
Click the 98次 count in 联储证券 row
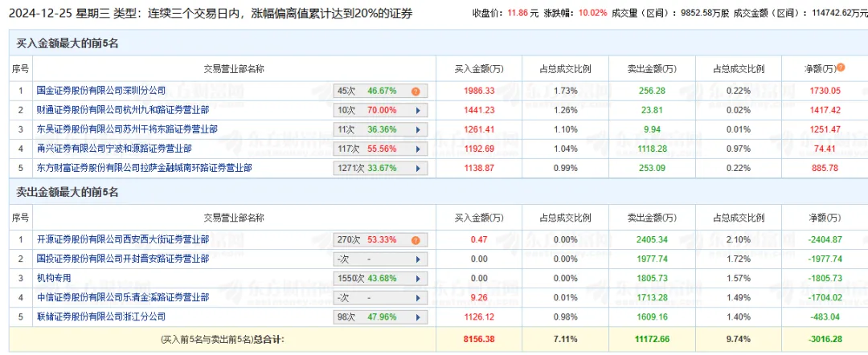[346, 316]
